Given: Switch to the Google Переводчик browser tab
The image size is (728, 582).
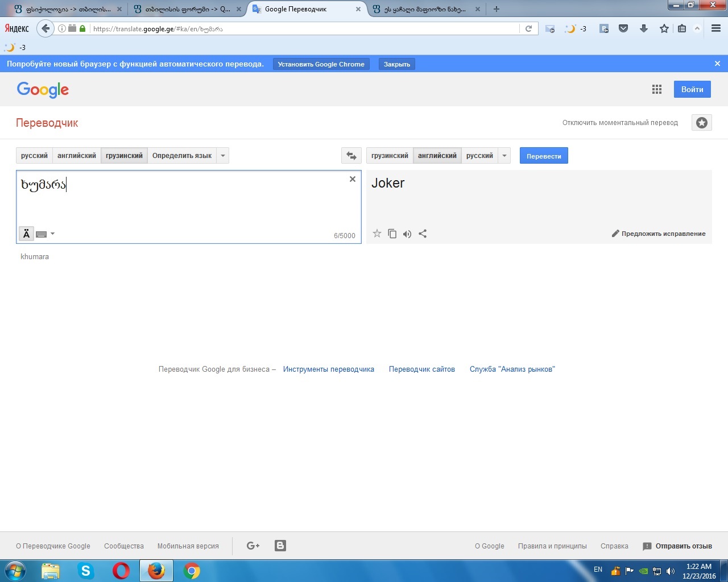Looking at the screenshot, I should click(307, 9).
